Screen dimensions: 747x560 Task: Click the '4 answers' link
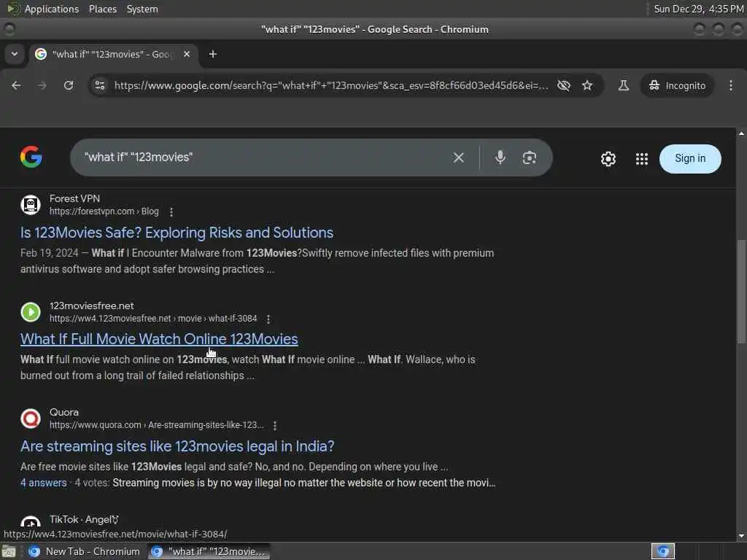click(43, 483)
